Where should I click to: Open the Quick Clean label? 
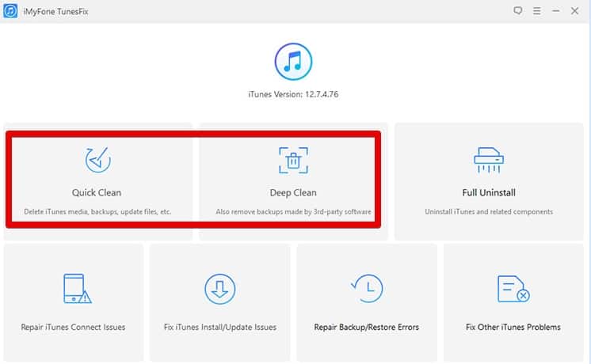[97, 193]
